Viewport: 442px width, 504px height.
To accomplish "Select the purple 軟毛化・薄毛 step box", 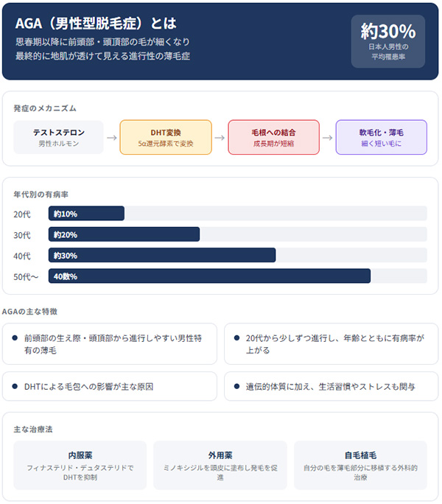I will coord(381,137).
